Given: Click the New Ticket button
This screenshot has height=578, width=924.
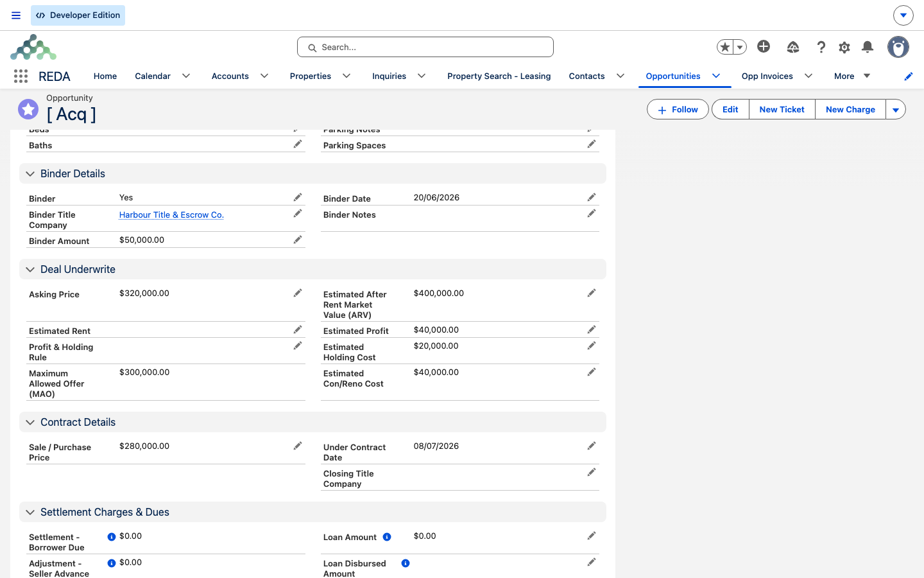Looking at the screenshot, I should (782, 110).
